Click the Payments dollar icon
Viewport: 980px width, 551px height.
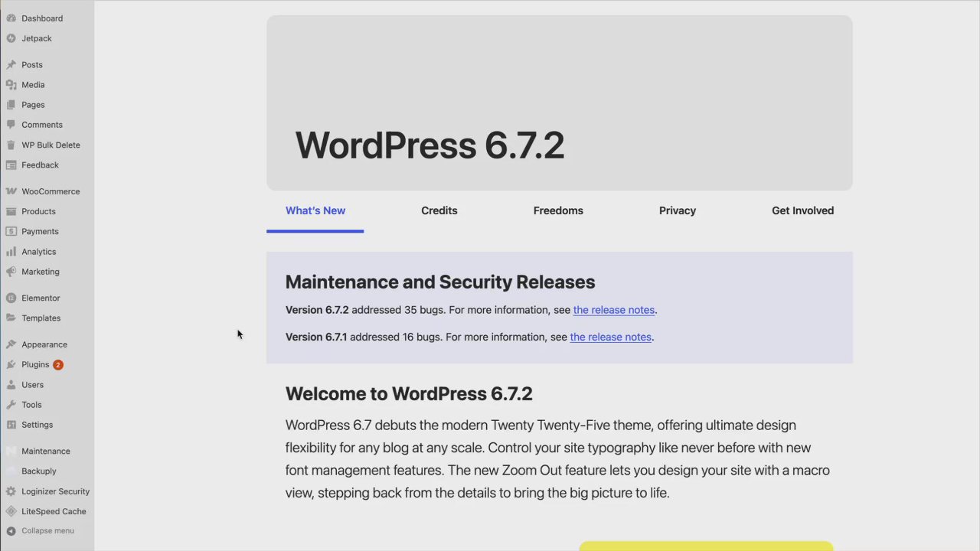(x=11, y=231)
